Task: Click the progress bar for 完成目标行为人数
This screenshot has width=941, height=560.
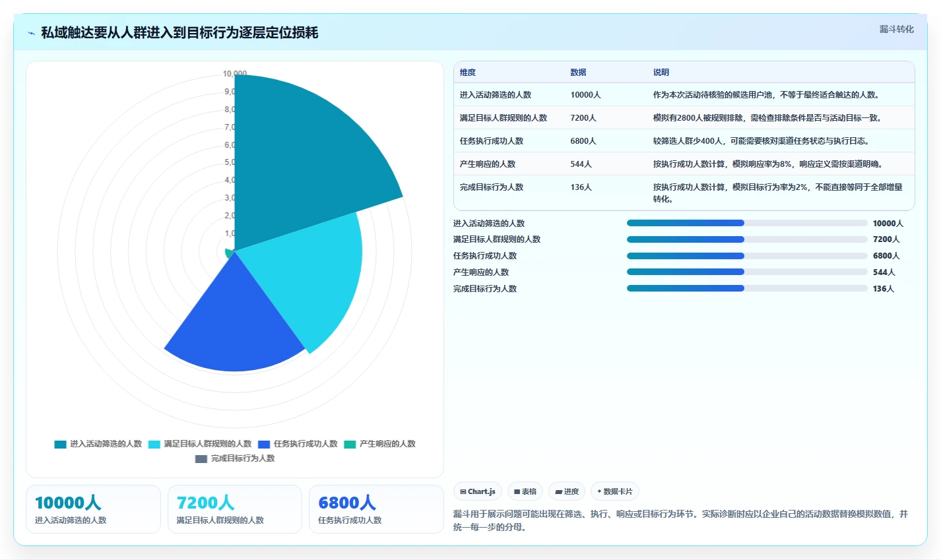Action: [x=747, y=288]
